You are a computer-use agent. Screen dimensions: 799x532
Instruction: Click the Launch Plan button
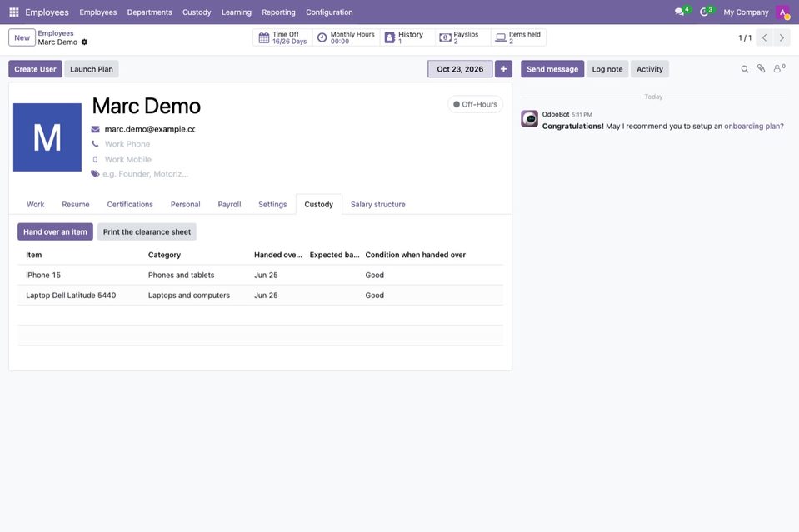[92, 69]
